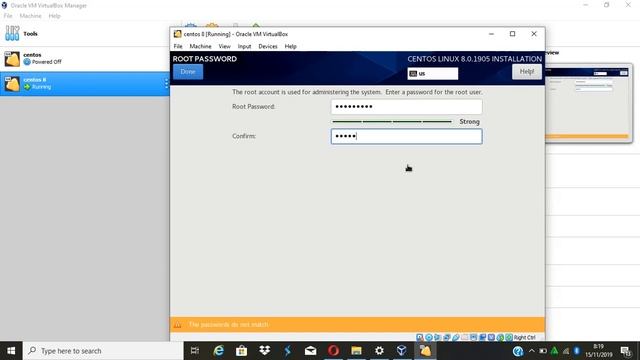Open the installer Help button
Viewport: 640px width, 360px height.
[527, 72]
